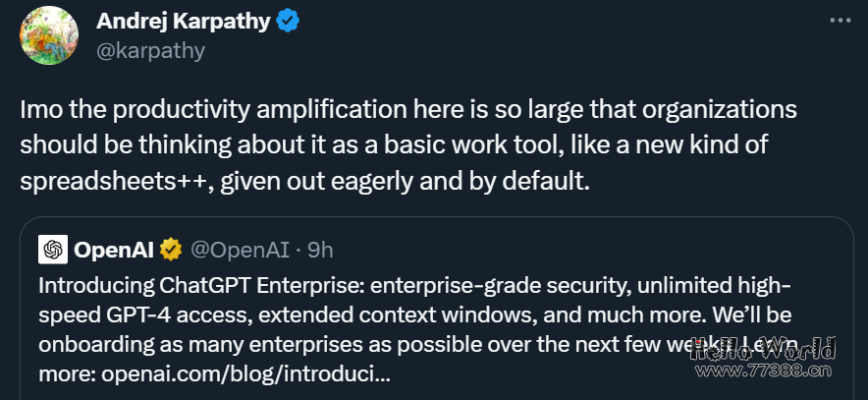Open Andrej Karpathy's profile avatar
This screenshot has height=400, width=868.
point(49,36)
